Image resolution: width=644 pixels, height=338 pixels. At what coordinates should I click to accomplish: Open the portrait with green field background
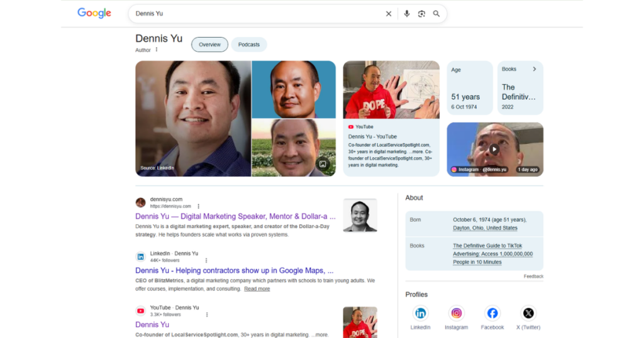(294, 148)
